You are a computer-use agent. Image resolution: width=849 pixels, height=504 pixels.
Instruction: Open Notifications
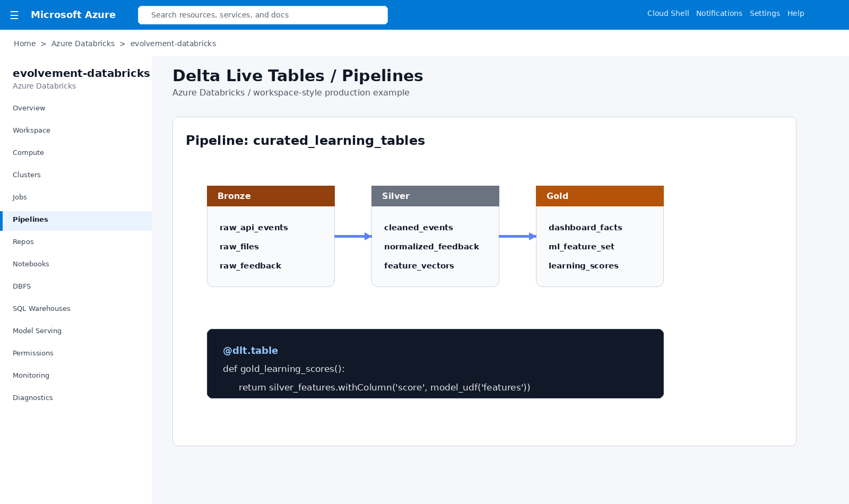click(x=719, y=13)
